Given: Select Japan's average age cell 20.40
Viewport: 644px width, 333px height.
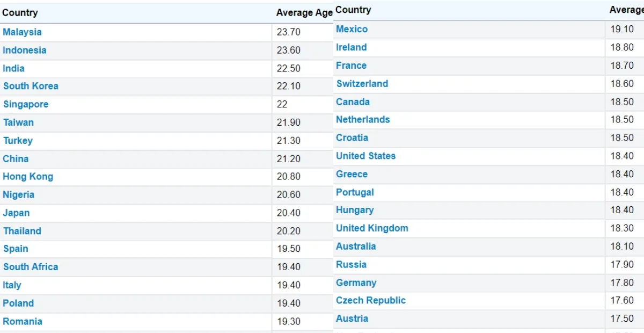Looking at the screenshot, I should pyautogui.click(x=289, y=213).
